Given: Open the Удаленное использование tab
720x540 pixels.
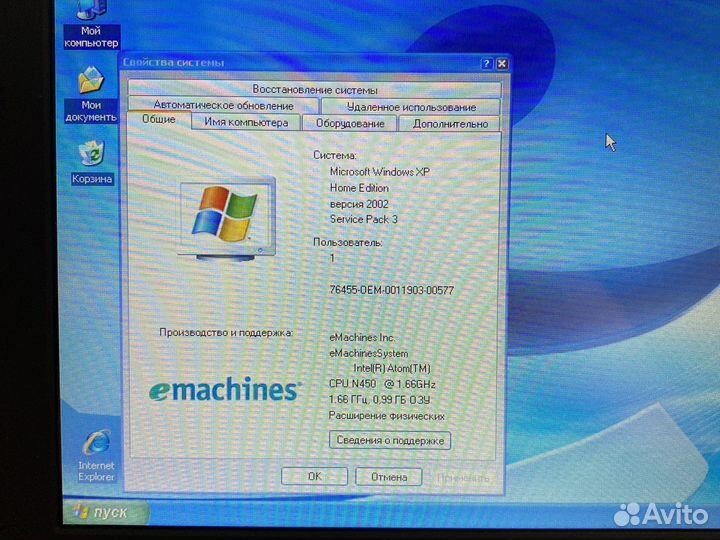Looking at the screenshot, I should [411, 107].
